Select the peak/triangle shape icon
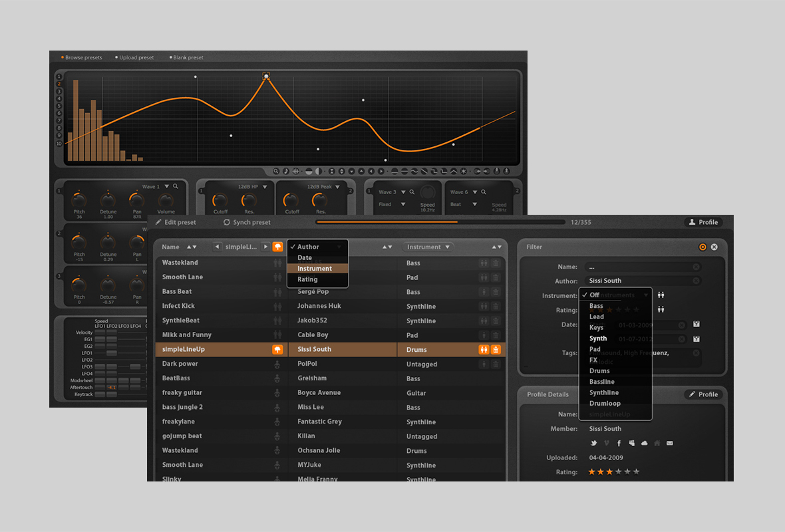785x532 pixels. (454, 171)
